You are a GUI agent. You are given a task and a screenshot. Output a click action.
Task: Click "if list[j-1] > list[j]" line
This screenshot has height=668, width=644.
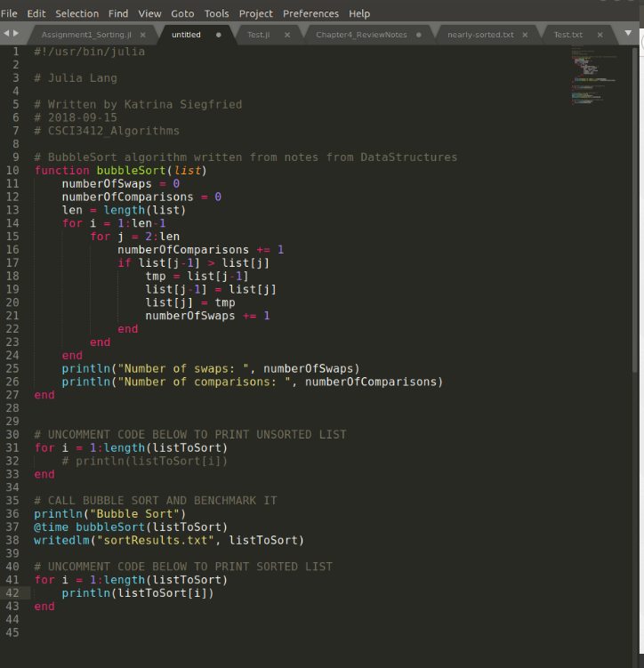click(x=193, y=263)
